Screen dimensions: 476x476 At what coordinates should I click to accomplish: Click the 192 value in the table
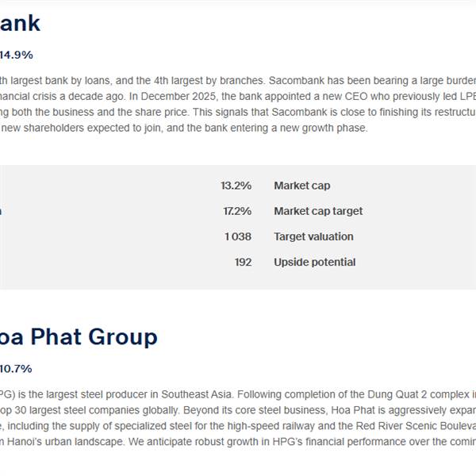(243, 262)
